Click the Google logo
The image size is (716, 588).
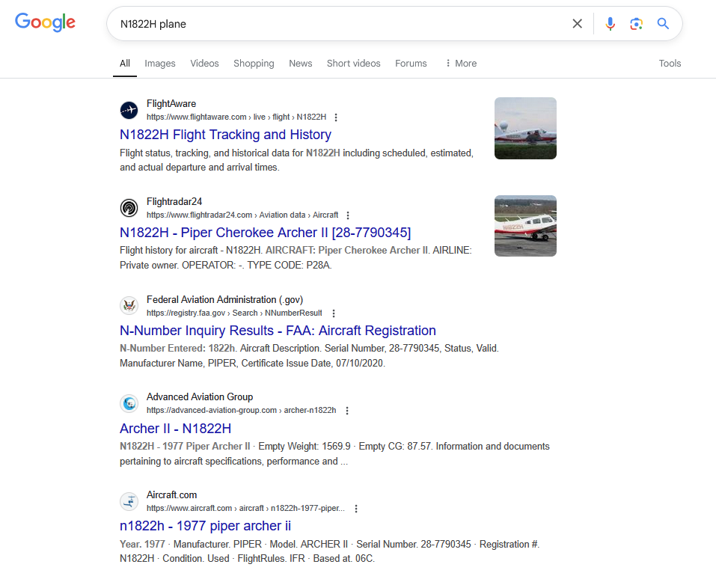(x=45, y=22)
